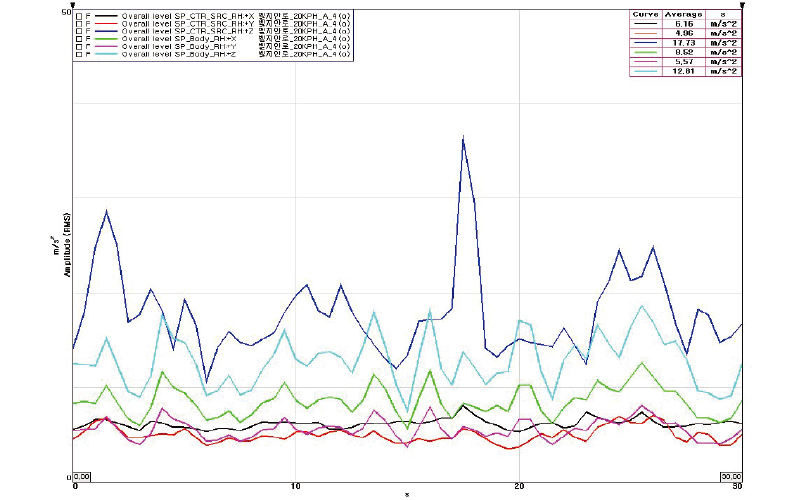
Task: Click the tall dark blue peak near 17 seconds
Action: (463, 140)
